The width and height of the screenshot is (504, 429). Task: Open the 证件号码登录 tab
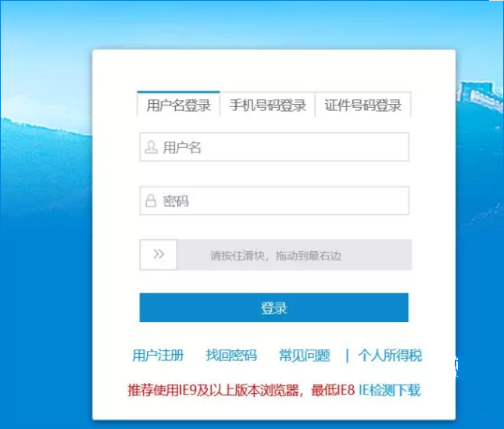363,105
